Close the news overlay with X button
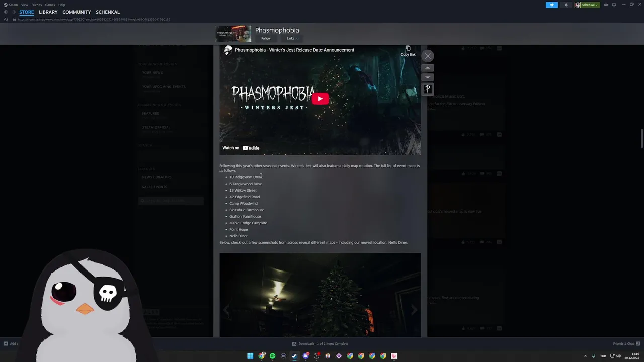The image size is (644, 362). [427, 56]
